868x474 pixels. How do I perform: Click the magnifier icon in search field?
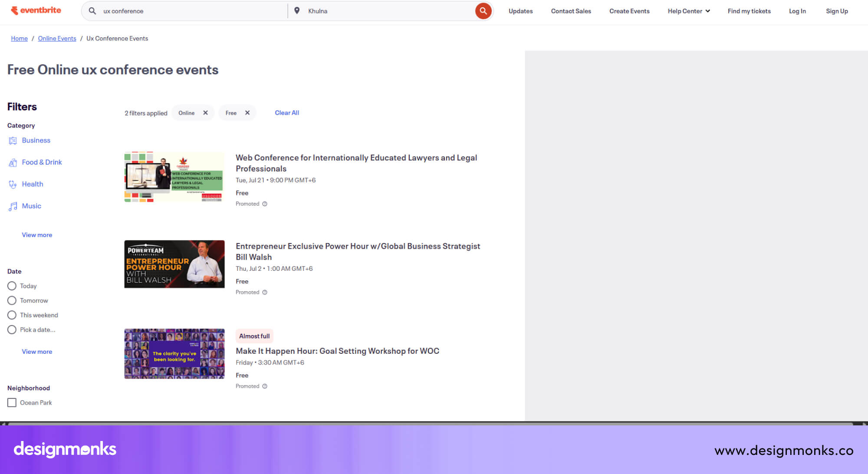click(x=92, y=11)
